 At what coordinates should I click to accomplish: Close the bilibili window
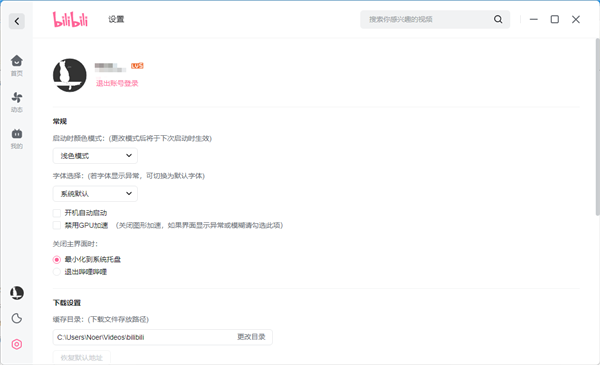click(576, 19)
